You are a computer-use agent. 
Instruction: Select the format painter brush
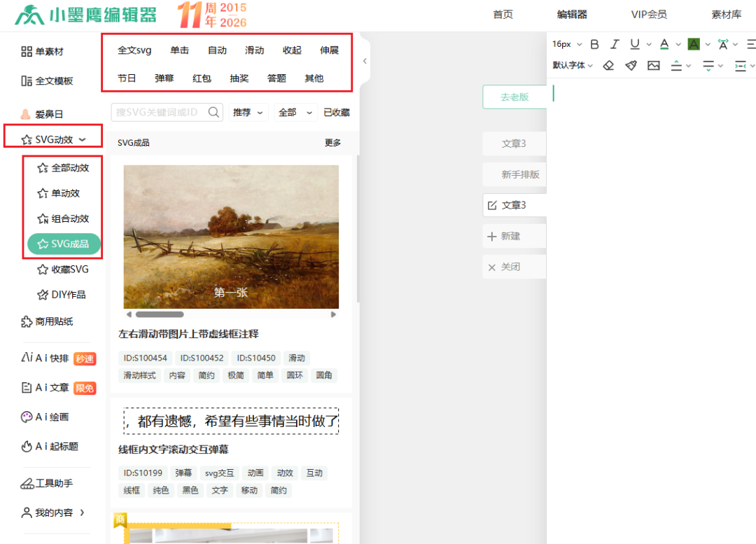click(x=631, y=65)
